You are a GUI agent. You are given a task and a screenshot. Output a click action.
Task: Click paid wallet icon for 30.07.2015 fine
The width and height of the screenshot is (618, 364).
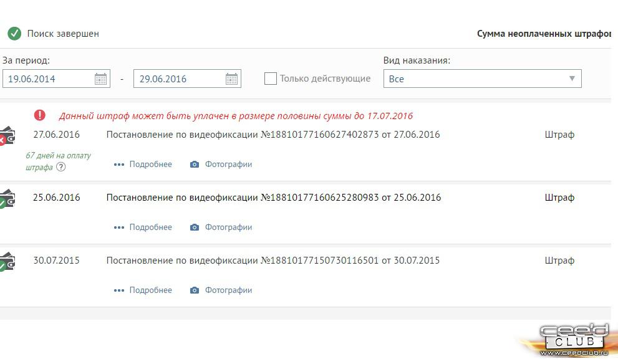pos(6,262)
